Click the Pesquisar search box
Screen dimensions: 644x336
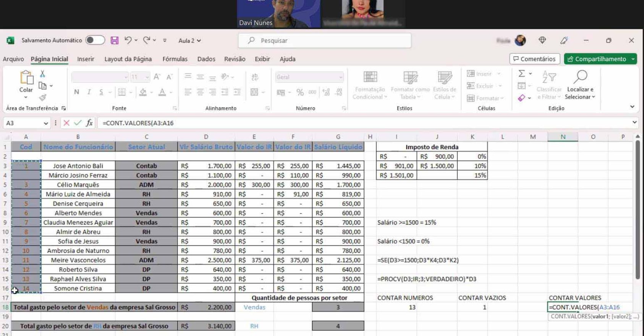click(325, 40)
